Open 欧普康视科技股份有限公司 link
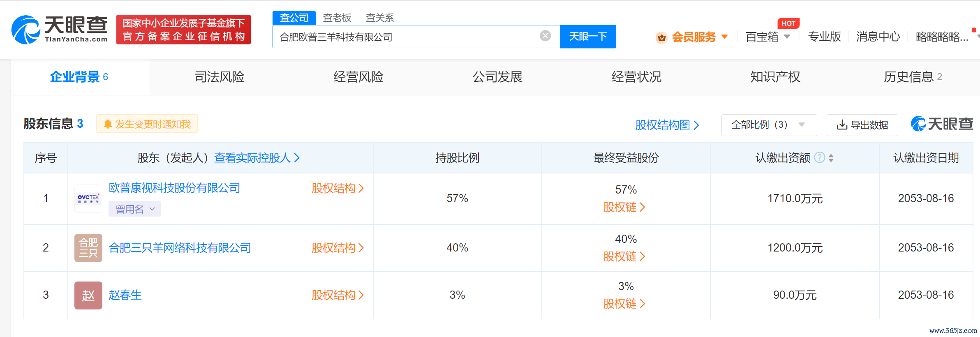 (174, 188)
